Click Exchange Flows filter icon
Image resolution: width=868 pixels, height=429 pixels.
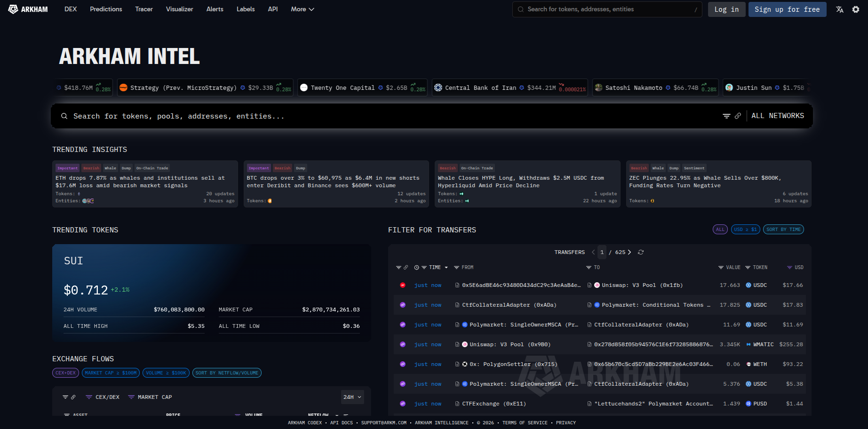[x=65, y=397]
